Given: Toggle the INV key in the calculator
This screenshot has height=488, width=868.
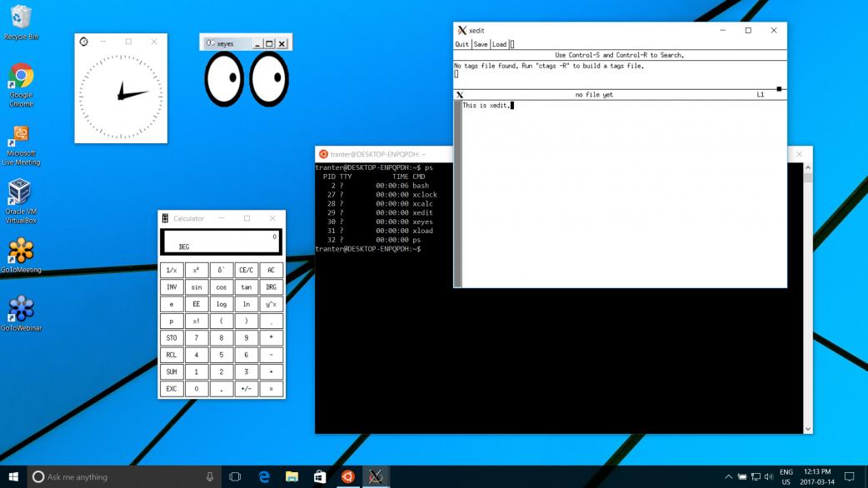Looking at the screenshot, I should (172, 287).
